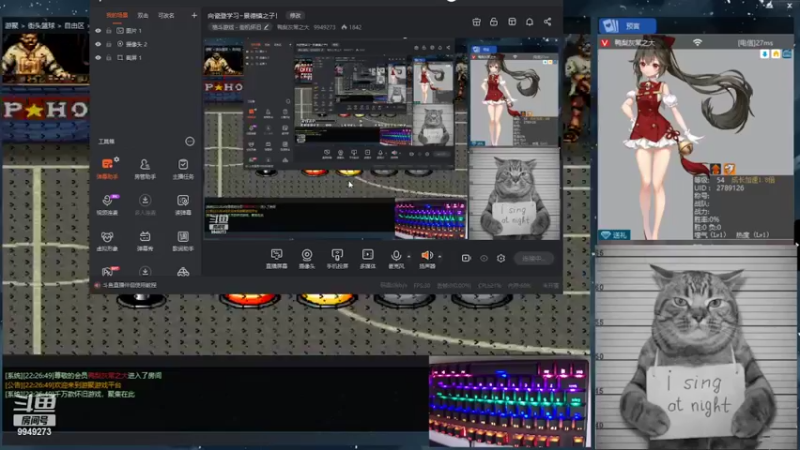Open the PK tool with red badge
Viewport: 800px width, 450px height.
109,271
